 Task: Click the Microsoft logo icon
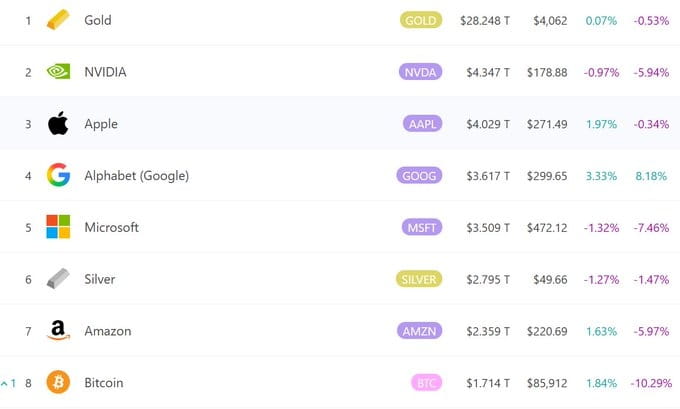(58, 227)
